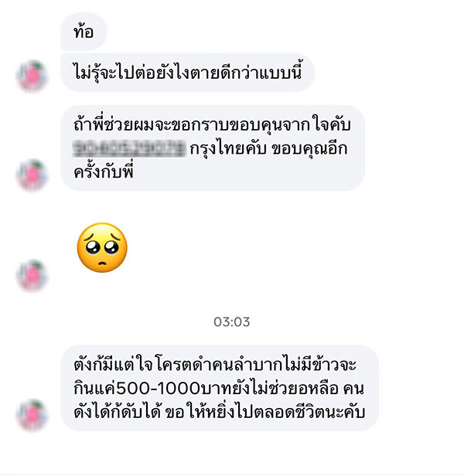Tap the '500-1000' amount text
This screenshot has width=464, height=476.
click(159, 388)
